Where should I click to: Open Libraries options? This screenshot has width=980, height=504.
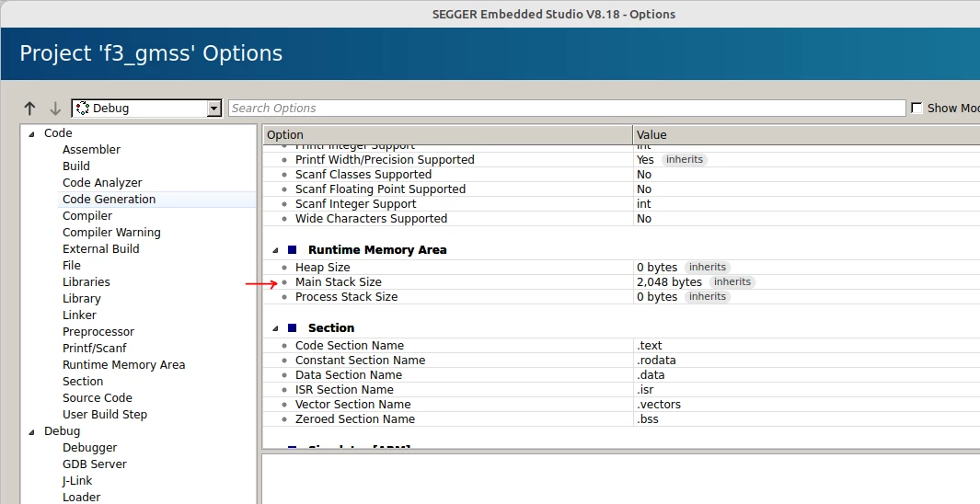click(86, 281)
